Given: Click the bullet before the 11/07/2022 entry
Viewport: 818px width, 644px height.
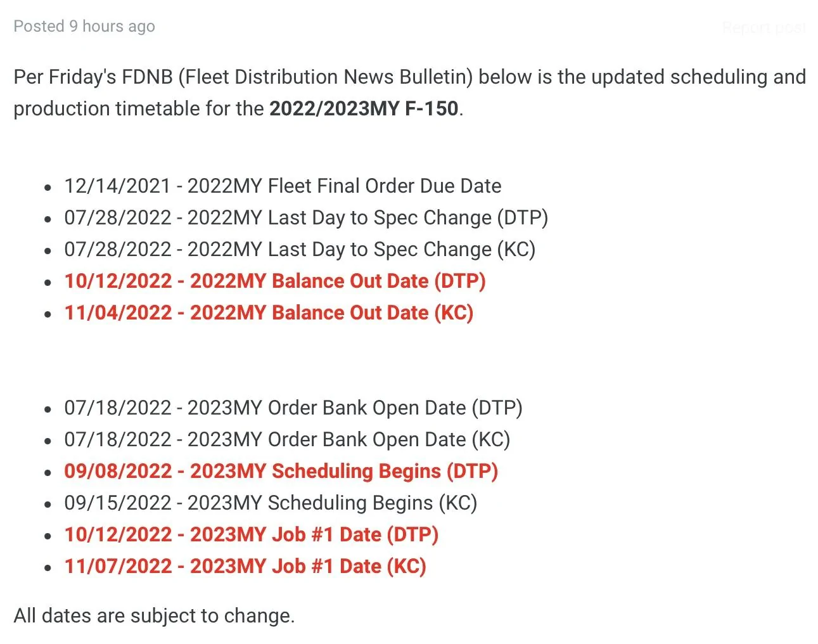Looking at the screenshot, I should coord(48,567).
